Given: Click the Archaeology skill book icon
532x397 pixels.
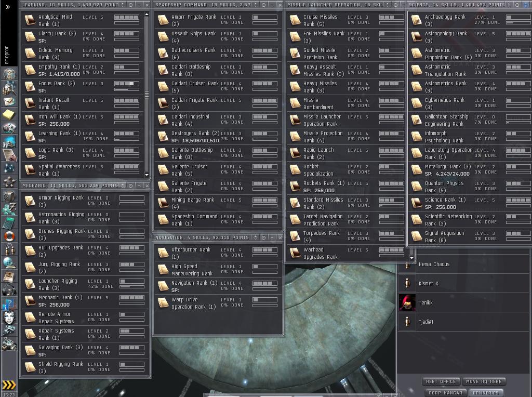Looking at the screenshot, I should [416, 20].
